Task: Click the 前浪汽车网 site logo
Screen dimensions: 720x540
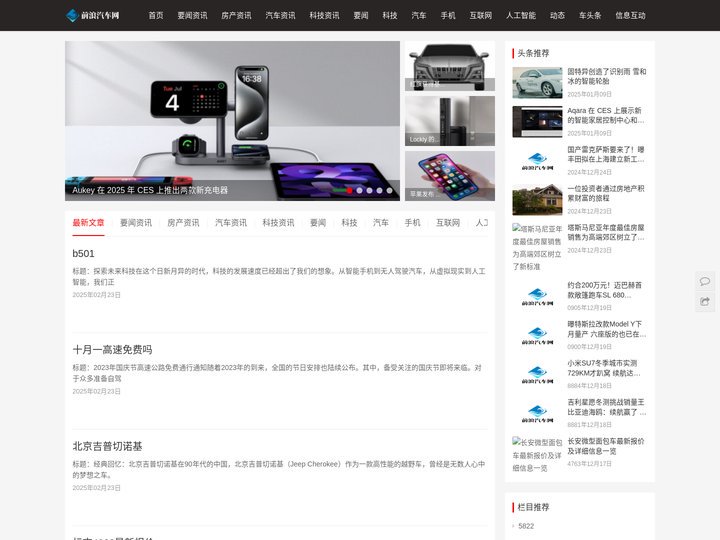Action: [93, 15]
